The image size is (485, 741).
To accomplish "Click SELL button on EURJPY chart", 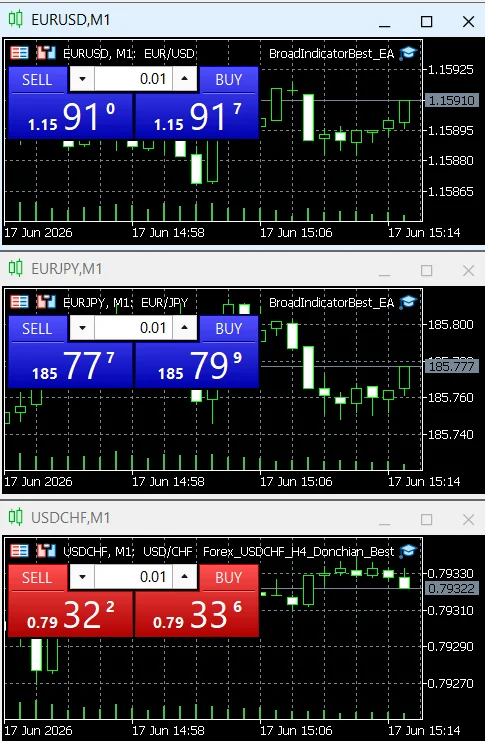I will coord(37,329).
